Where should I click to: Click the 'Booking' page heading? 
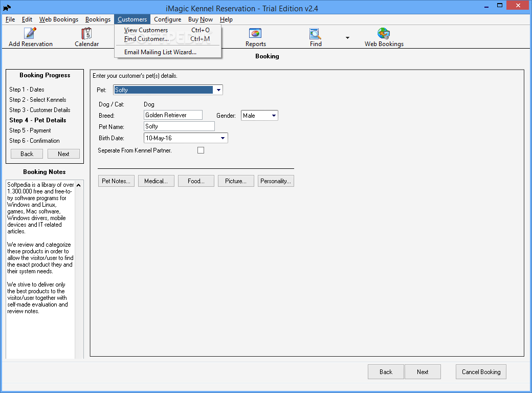[x=267, y=56]
